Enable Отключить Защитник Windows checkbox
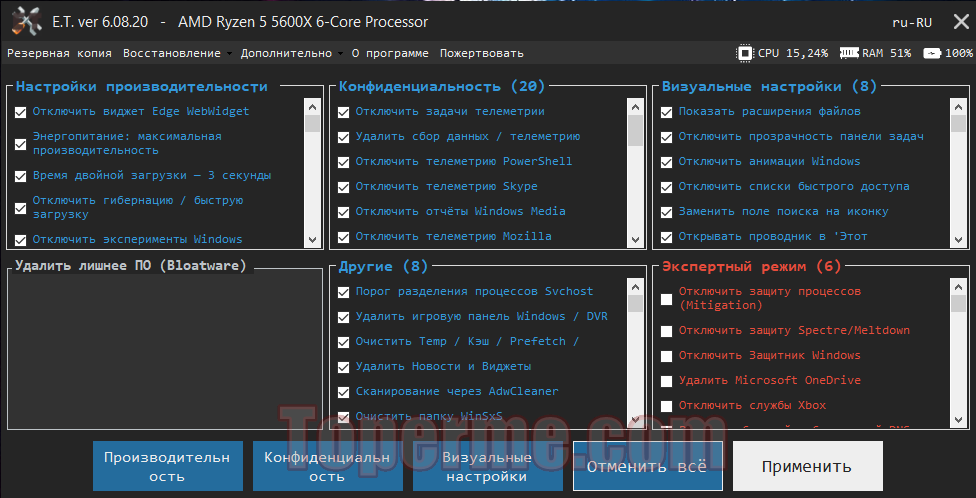 [x=667, y=356]
